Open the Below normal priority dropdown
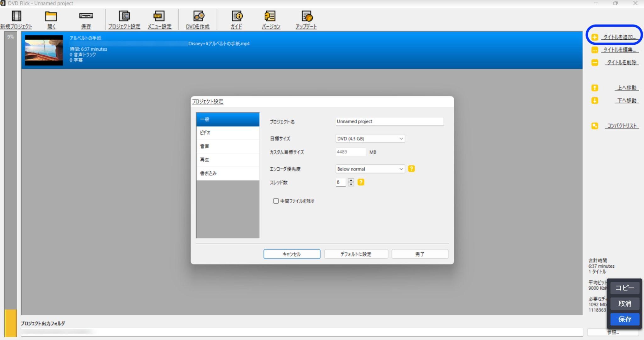This screenshot has width=644, height=340. click(x=370, y=169)
